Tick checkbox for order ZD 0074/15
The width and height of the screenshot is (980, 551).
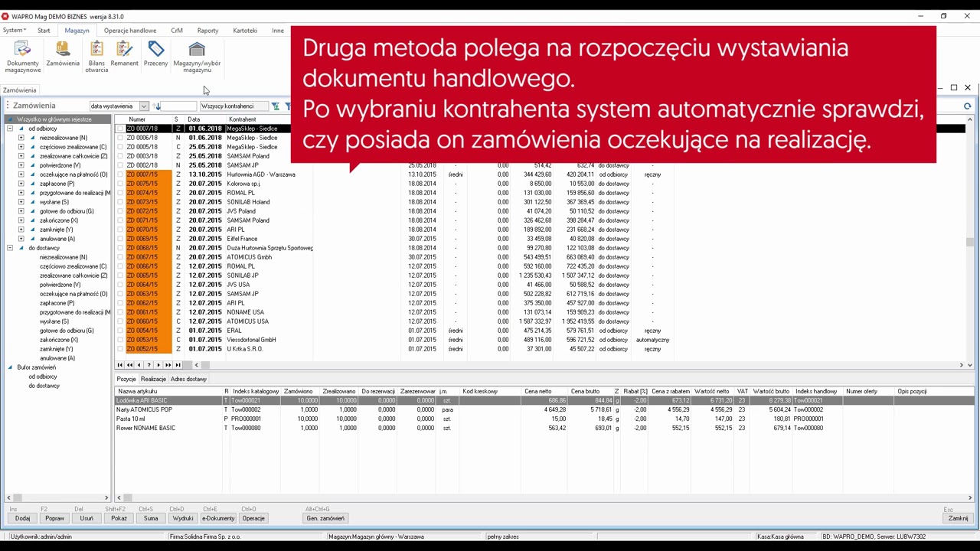tap(120, 193)
